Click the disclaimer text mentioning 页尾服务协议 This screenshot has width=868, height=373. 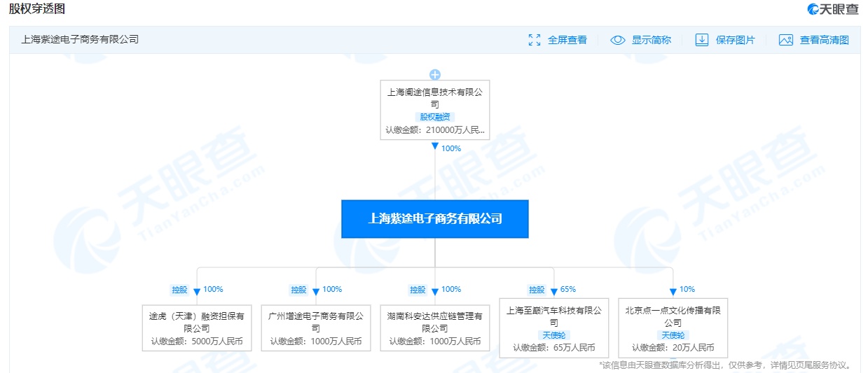[x=725, y=365]
